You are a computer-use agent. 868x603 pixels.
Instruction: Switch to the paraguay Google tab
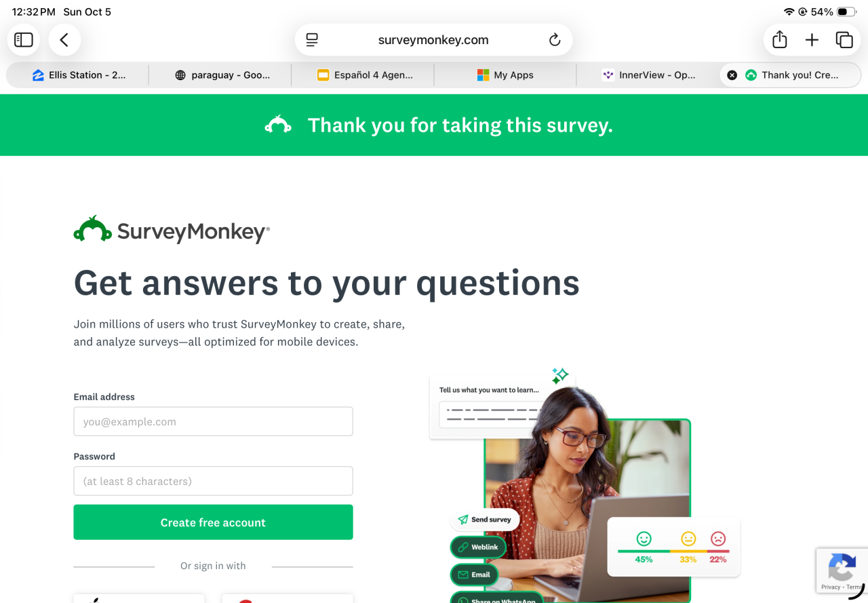pyautogui.click(x=220, y=75)
